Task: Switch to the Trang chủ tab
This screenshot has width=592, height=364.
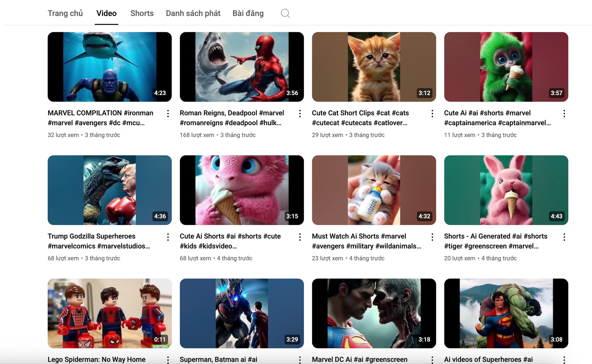Action: (x=65, y=13)
